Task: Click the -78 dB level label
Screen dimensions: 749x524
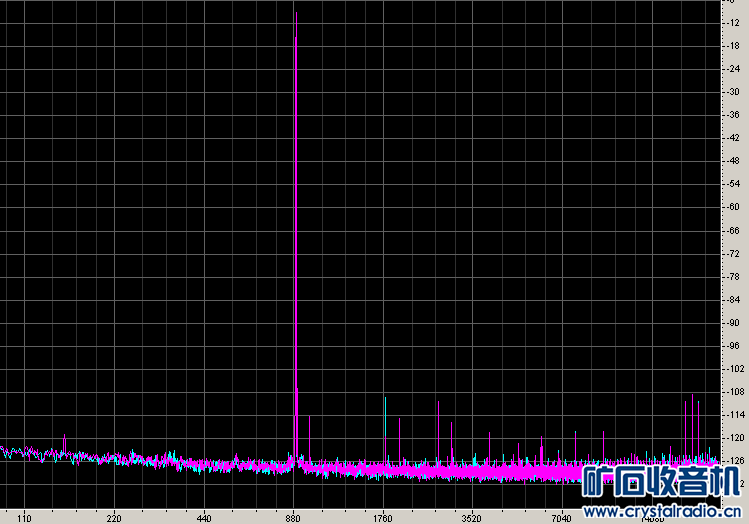Action: pos(734,277)
